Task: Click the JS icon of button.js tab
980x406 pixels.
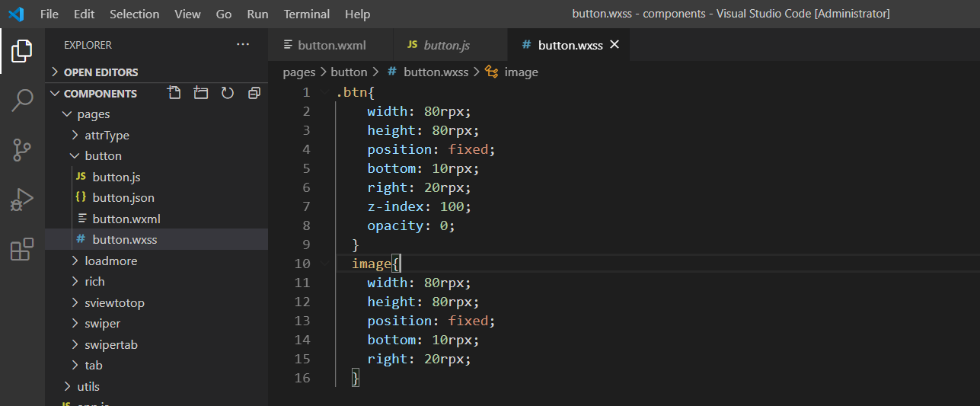Action: [412, 45]
